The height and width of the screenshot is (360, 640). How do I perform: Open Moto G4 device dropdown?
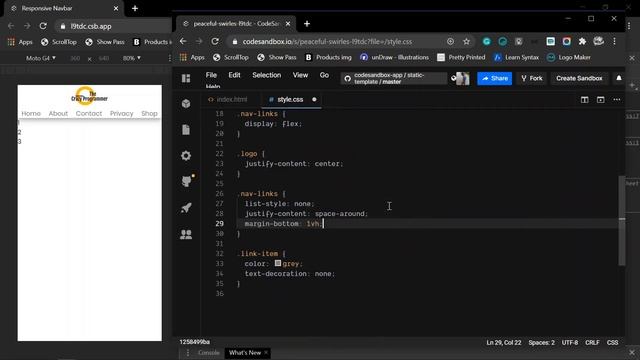[x=41, y=58]
